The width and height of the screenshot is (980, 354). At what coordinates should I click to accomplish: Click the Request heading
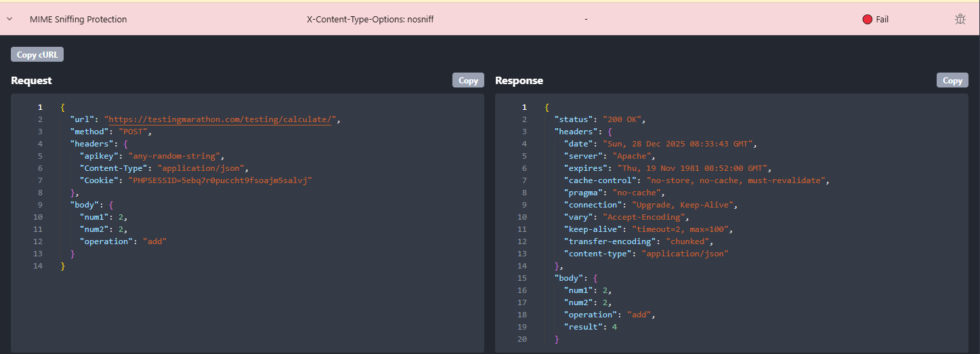pos(31,81)
